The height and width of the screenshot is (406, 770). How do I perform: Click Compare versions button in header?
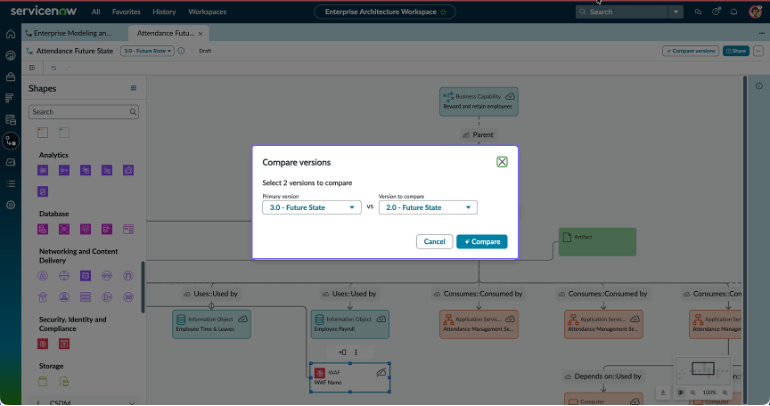tap(690, 51)
